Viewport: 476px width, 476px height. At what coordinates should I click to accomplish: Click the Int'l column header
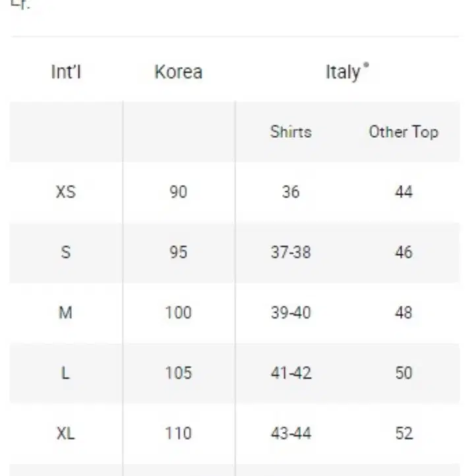(x=66, y=72)
